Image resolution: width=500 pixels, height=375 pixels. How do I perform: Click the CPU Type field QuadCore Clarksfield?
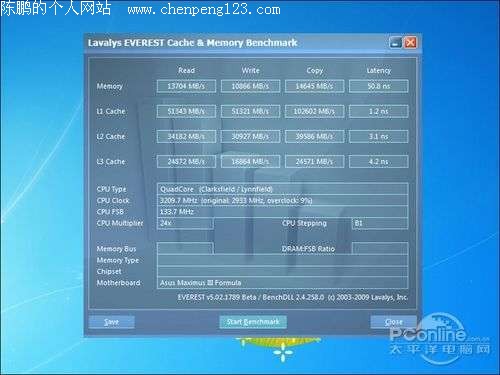pos(282,189)
